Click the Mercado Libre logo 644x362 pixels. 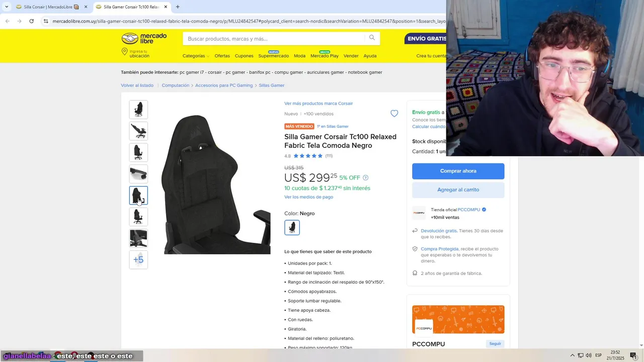point(144,39)
